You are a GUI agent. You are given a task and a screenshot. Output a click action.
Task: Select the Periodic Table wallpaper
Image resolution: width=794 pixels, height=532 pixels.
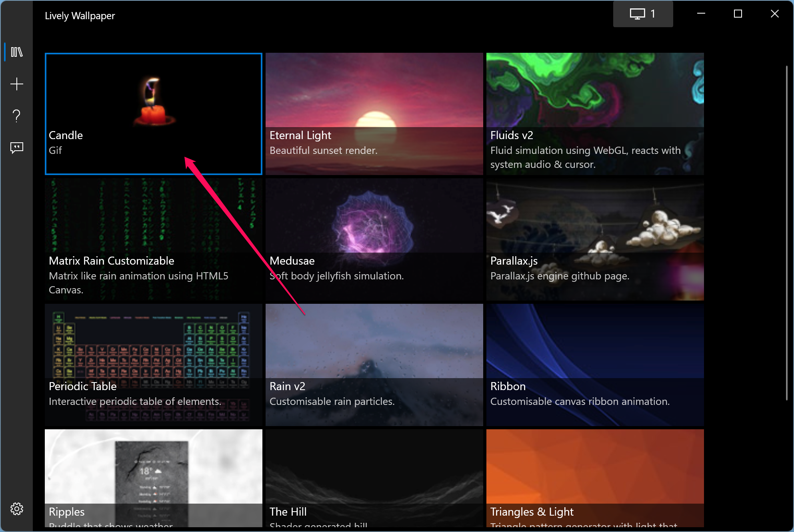click(x=154, y=365)
